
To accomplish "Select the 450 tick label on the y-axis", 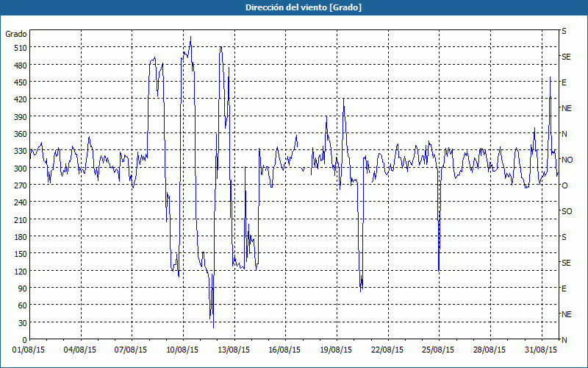I will tap(21, 82).
